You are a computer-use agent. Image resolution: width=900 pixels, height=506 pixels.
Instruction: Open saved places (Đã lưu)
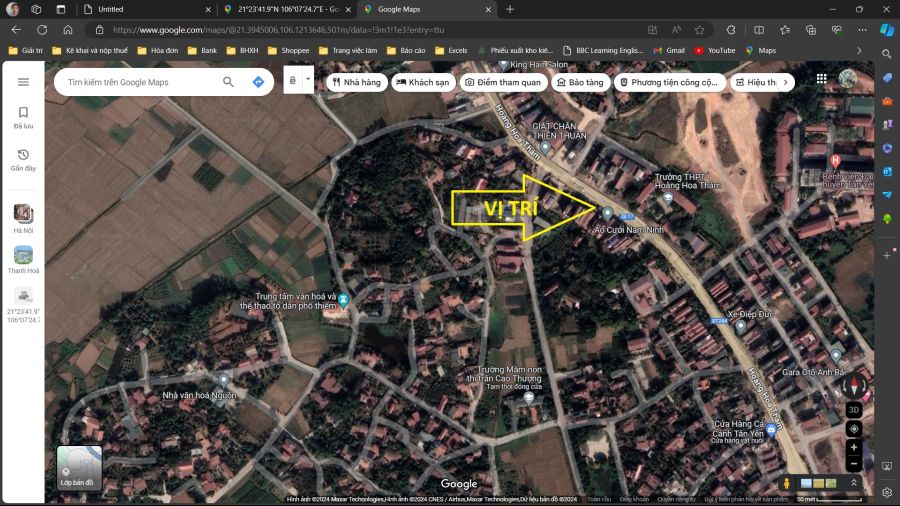point(23,118)
